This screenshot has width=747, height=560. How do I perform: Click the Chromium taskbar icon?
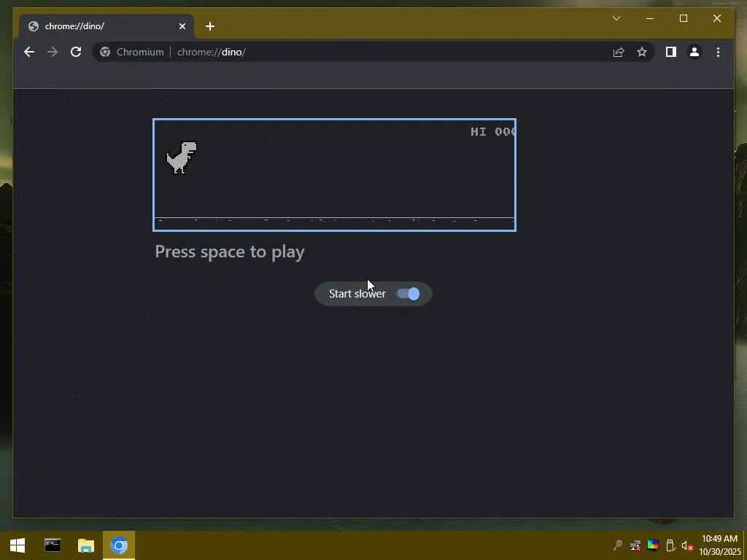click(119, 545)
